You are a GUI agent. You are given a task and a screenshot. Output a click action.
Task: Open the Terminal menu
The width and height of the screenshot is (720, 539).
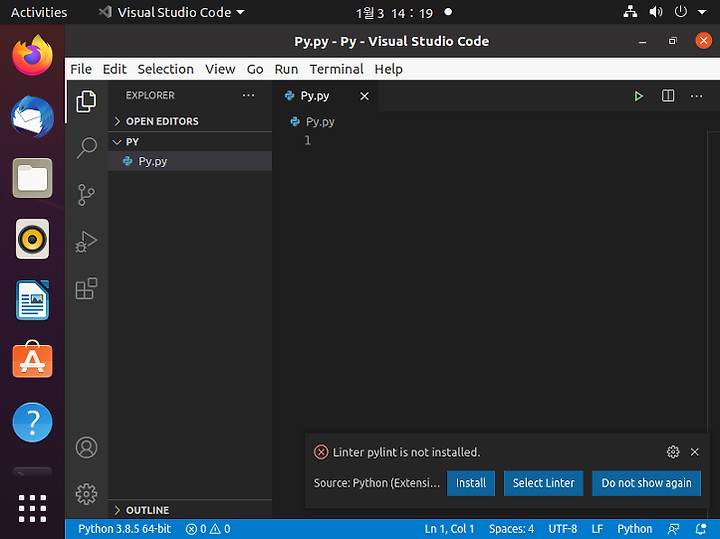click(336, 69)
